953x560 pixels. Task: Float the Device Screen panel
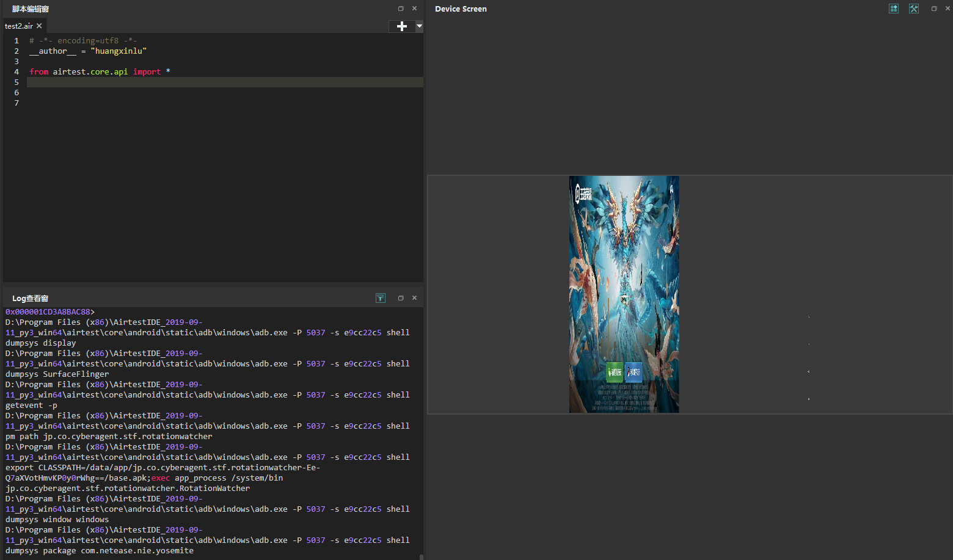[x=934, y=9]
